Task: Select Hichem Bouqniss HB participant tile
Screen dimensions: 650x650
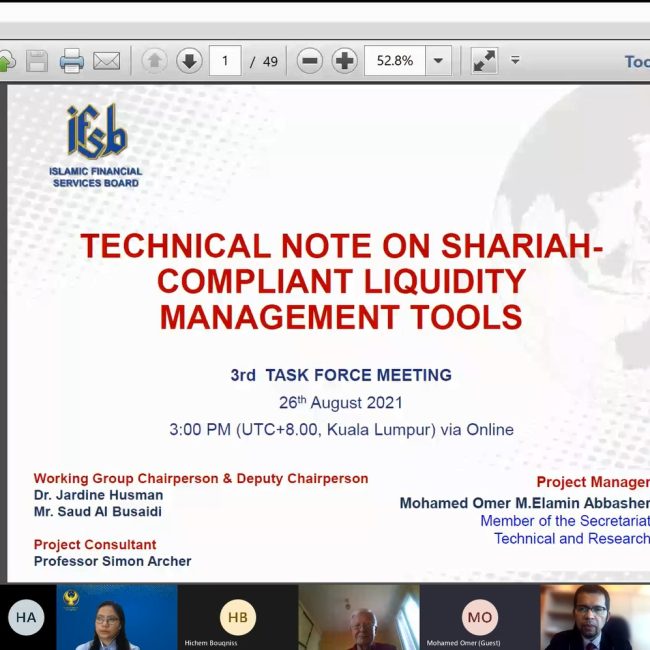Action: tap(238, 617)
